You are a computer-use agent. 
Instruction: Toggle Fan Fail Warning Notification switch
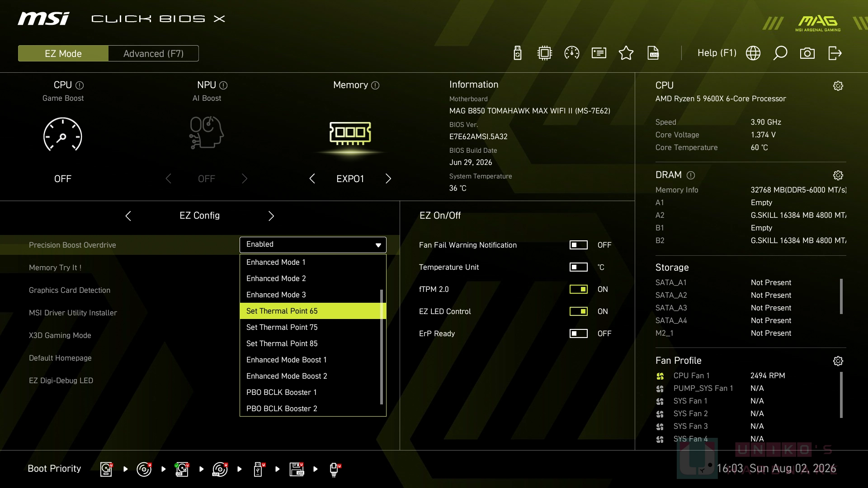click(x=579, y=245)
